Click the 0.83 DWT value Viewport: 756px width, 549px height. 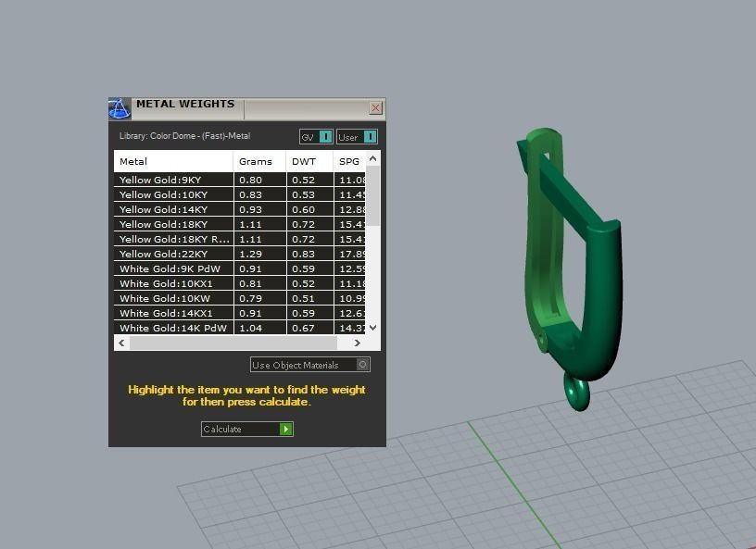tap(303, 254)
